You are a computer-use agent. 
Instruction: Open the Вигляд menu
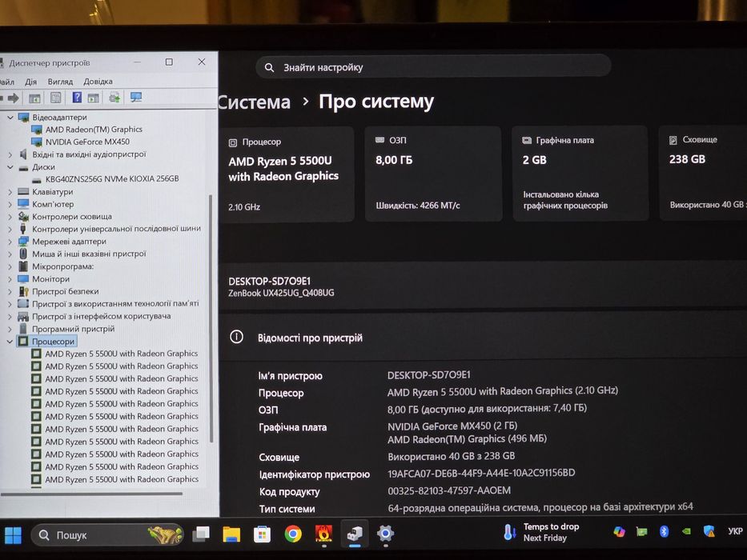[60, 82]
